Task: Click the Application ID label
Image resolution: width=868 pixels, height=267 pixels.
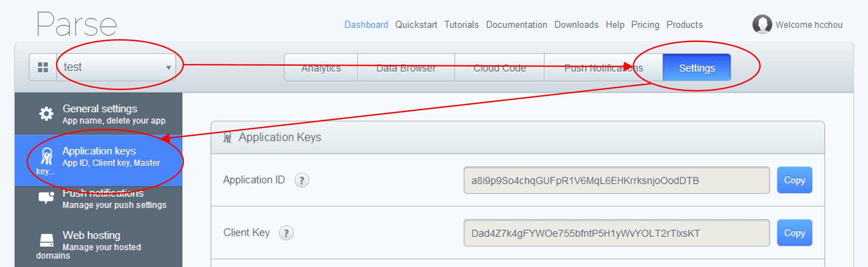Action: pyautogui.click(x=254, y=180)
